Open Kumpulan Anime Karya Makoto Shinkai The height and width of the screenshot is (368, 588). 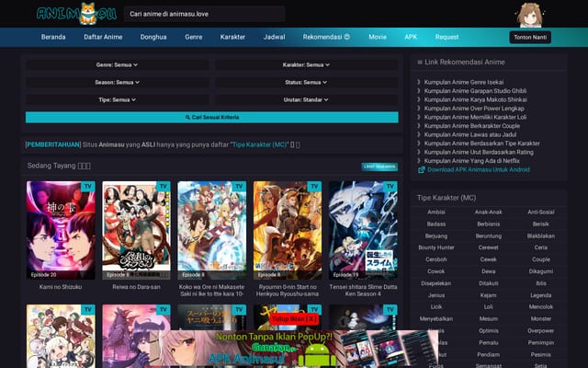(x=476, y=99)
